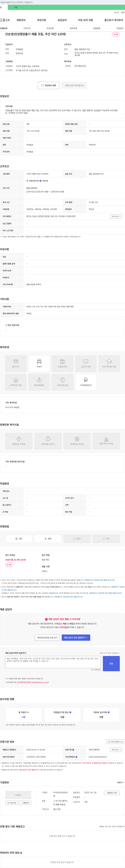Click the 직원대출제도 icon

tap(39, 382)
